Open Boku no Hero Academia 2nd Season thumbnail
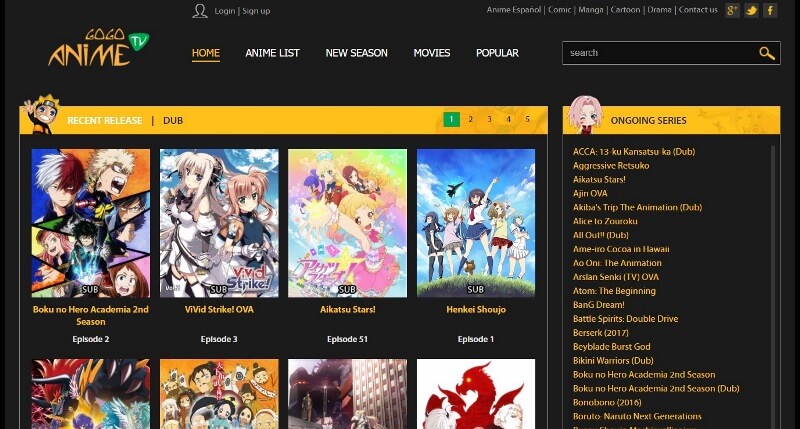The width and height of the screenshot is (800, 429). click(91, 223)
